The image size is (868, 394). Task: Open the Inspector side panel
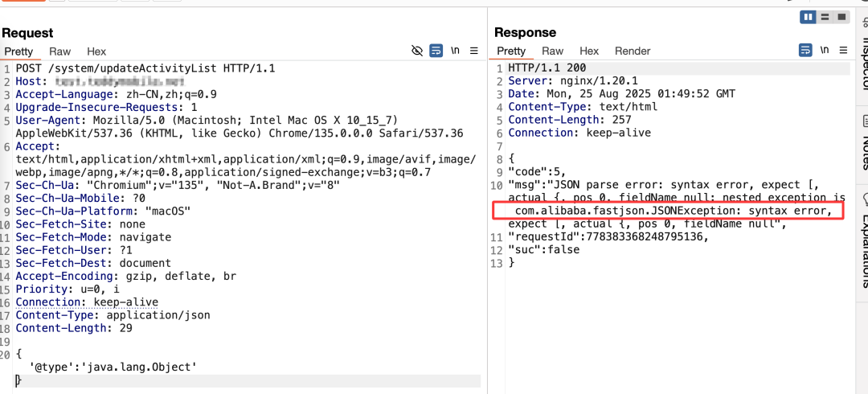pos(863,55)
